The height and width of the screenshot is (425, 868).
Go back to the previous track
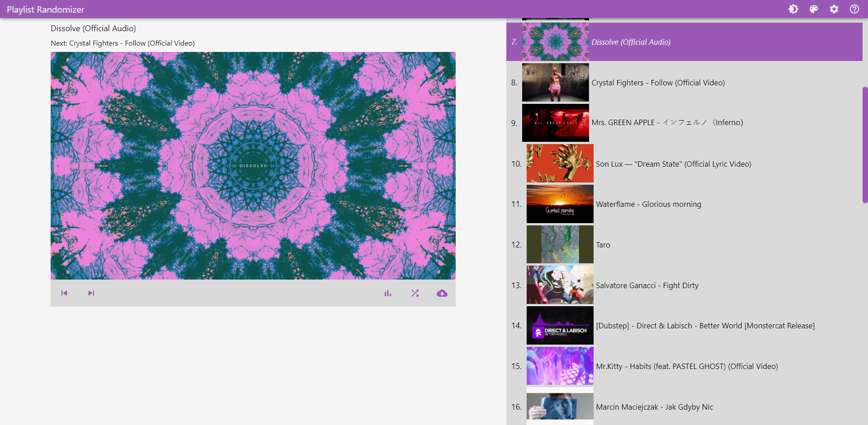click(64, 293)
